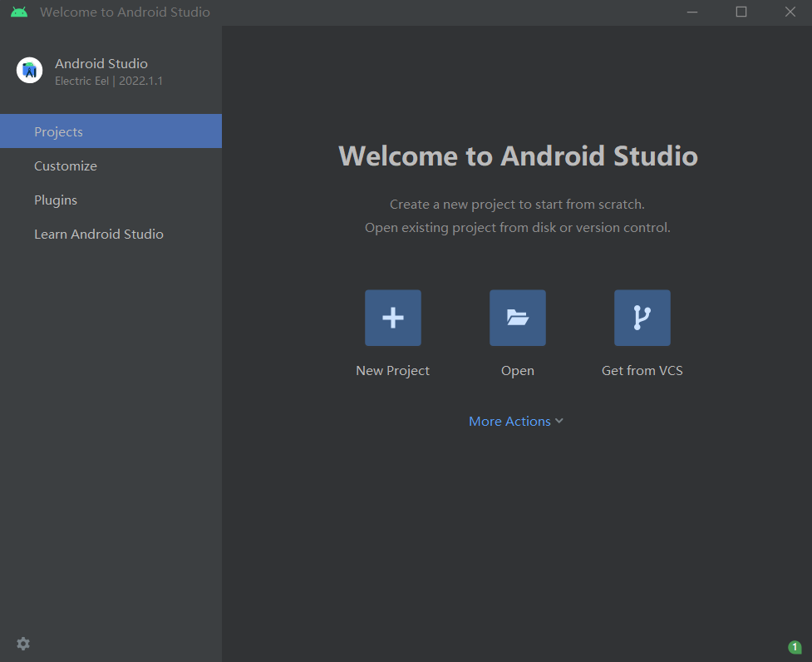The height and width of the screenshot is (662, 812).
Task: Click the Android Studio product name
Action: [101, 63]
